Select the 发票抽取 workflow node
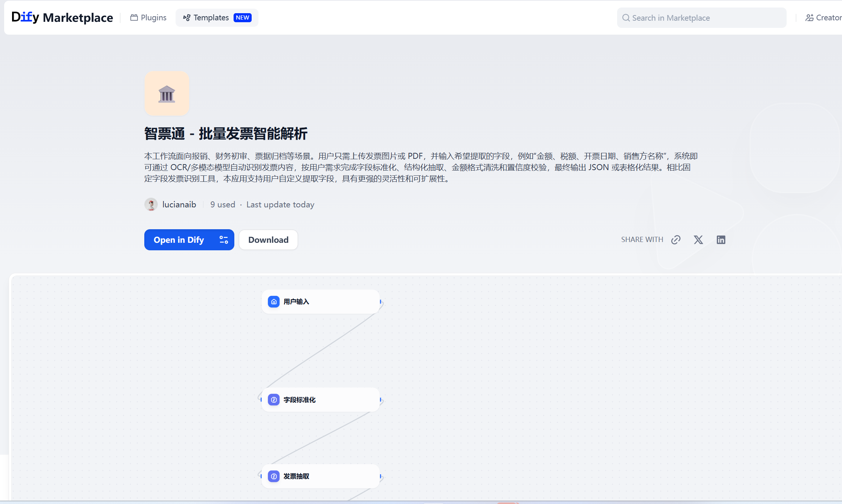 point(321,476)
